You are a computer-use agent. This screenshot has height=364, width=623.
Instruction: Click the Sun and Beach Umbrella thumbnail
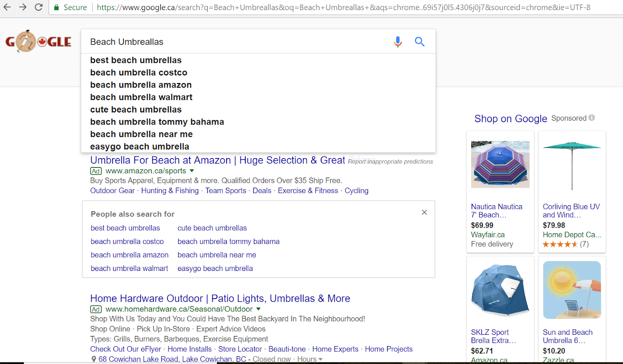pyautogui.click(x=572, y=290)
